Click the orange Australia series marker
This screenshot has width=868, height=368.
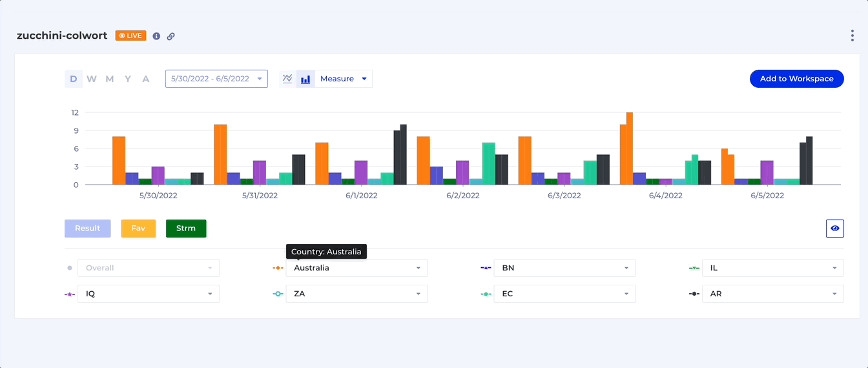[278, 268]
